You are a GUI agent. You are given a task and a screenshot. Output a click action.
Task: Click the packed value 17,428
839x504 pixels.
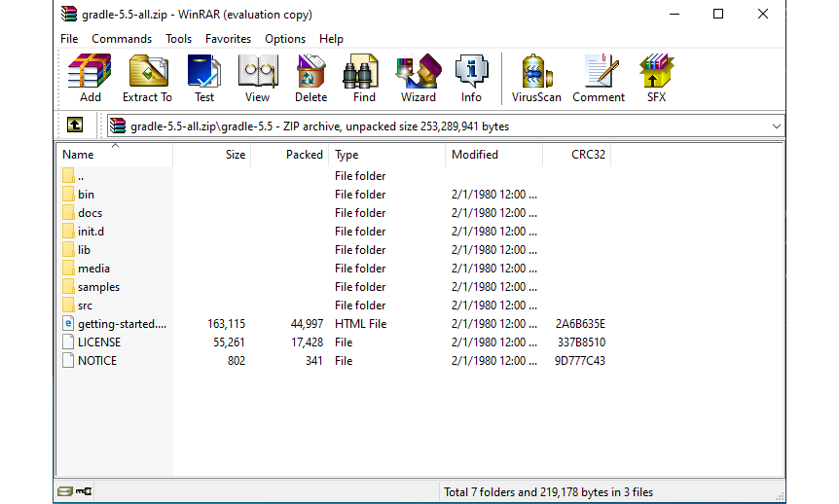pos(308,342)
